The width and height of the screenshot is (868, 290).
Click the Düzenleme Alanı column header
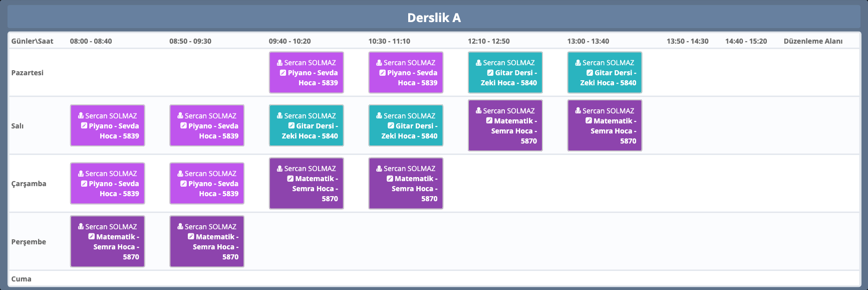coord(812,41)
